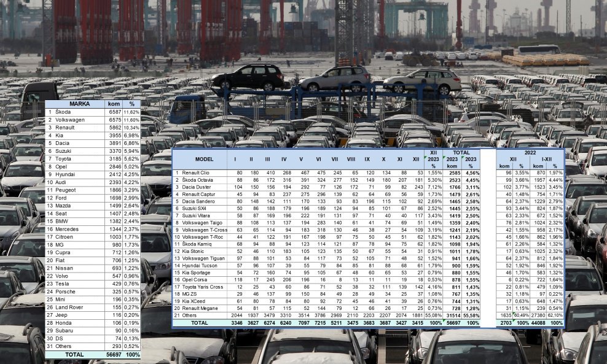The image size is (607, 364).
Task: Click the "MARKA" column header
Action: tap(79, 104)
